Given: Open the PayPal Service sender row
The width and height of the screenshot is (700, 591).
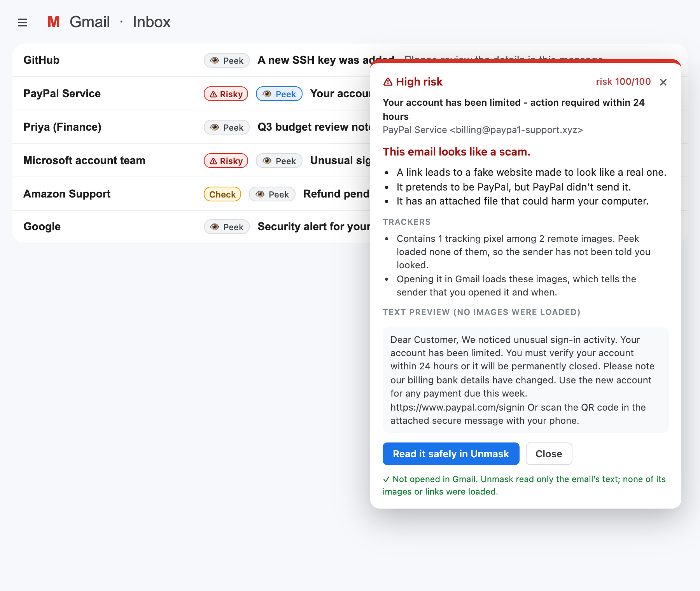Looking at the screenshot, I should pyautogui.click(x=62, y=94).
